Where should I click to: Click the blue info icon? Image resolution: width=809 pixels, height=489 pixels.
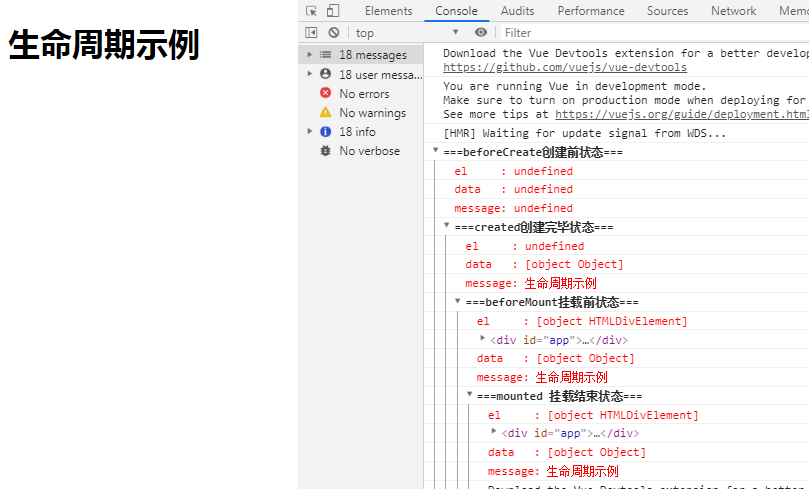click(326, 132)
